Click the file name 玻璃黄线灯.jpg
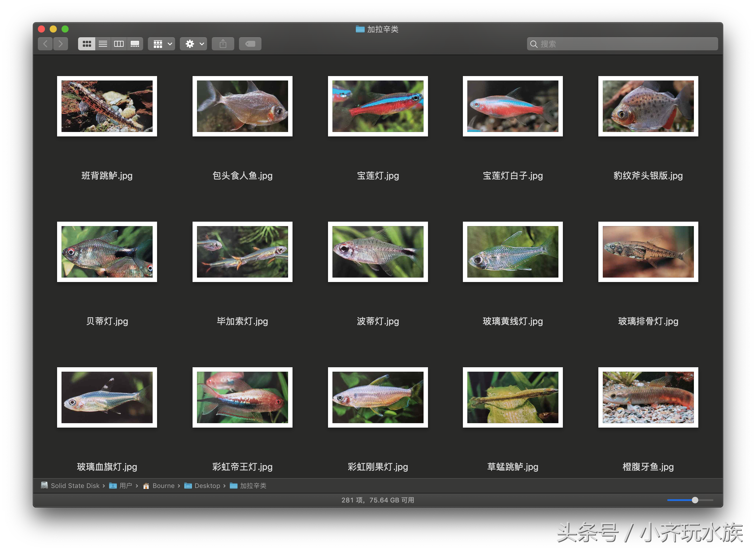This screenshot has height=551, width=756. (x=513, y=321)
